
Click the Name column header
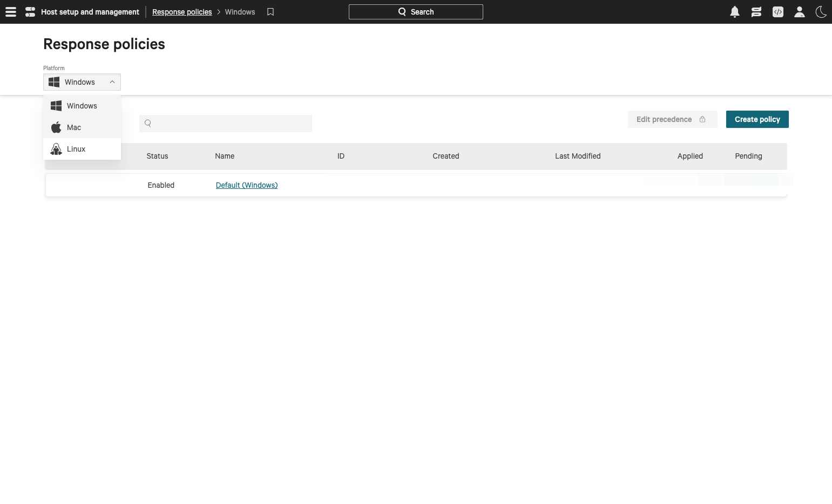(x=225, y=156)
